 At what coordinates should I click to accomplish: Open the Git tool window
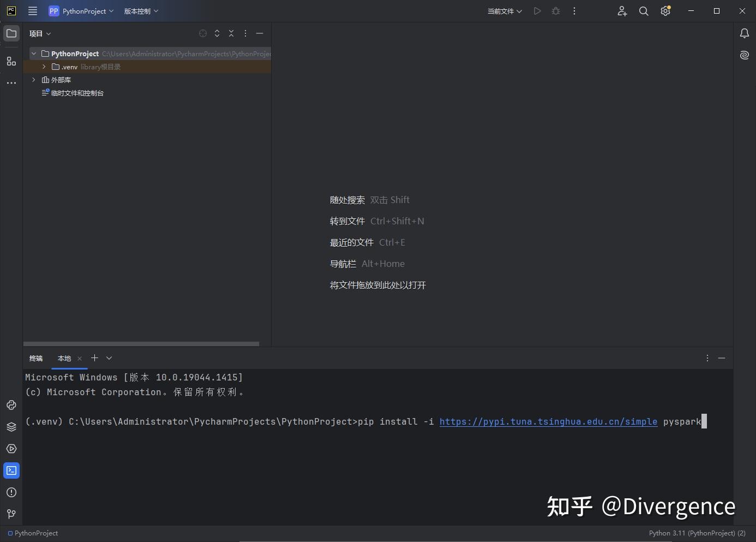[11, 514]
